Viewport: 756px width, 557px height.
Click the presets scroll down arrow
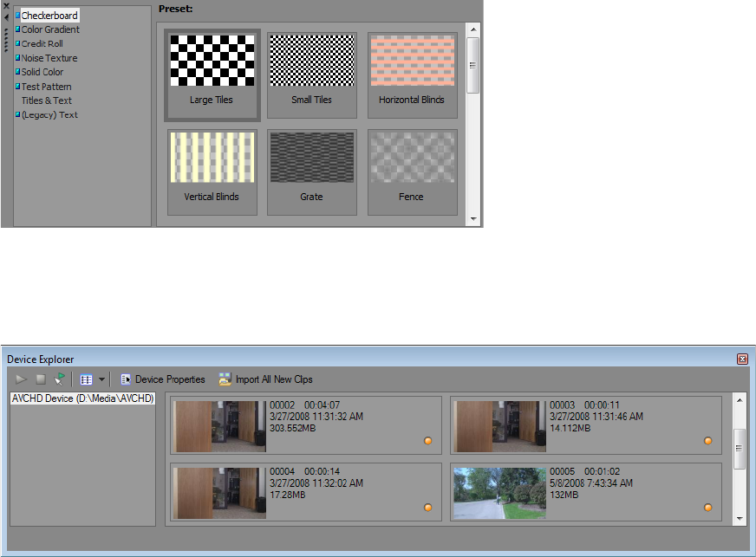click(473, 219)
